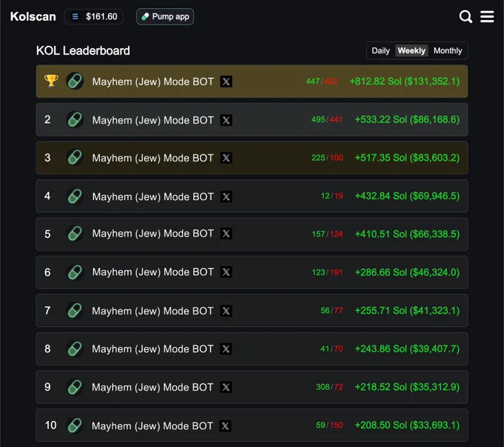Click the name in rank 7 row
The image size is (504, 447).
coord(153,311)
